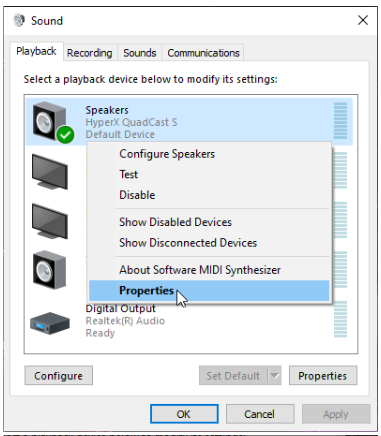
Task: Click the second monitor device icon
Action: [50, 221]
